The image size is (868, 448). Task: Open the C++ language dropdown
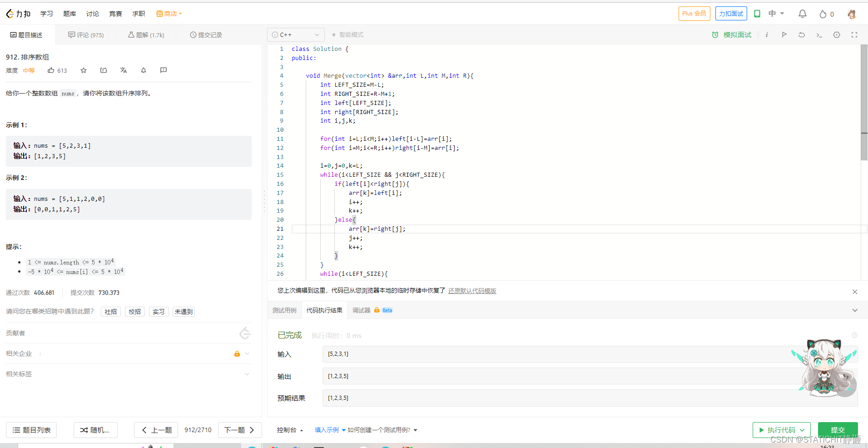coord(296,35)
